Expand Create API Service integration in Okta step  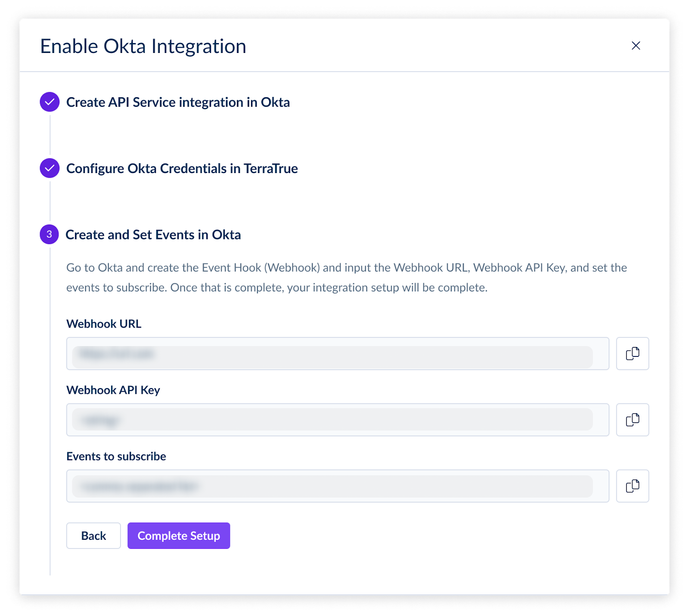[x=178, y=102]
